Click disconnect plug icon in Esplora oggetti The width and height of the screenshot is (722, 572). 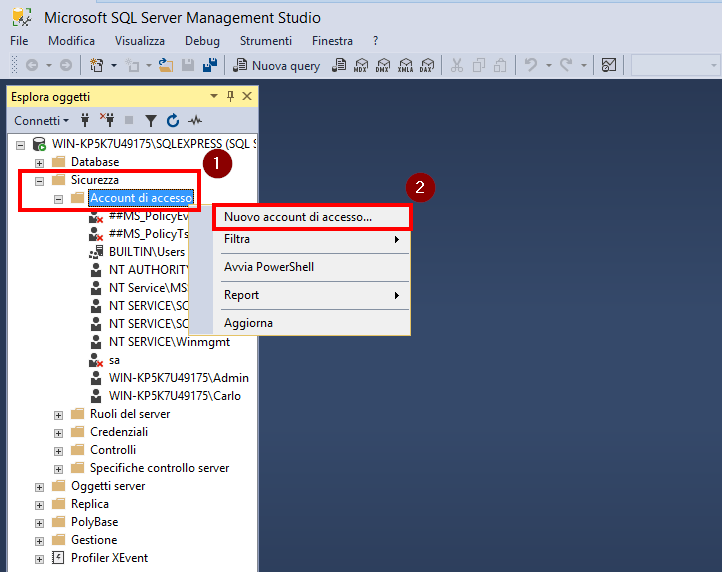[x=107, y=121]
